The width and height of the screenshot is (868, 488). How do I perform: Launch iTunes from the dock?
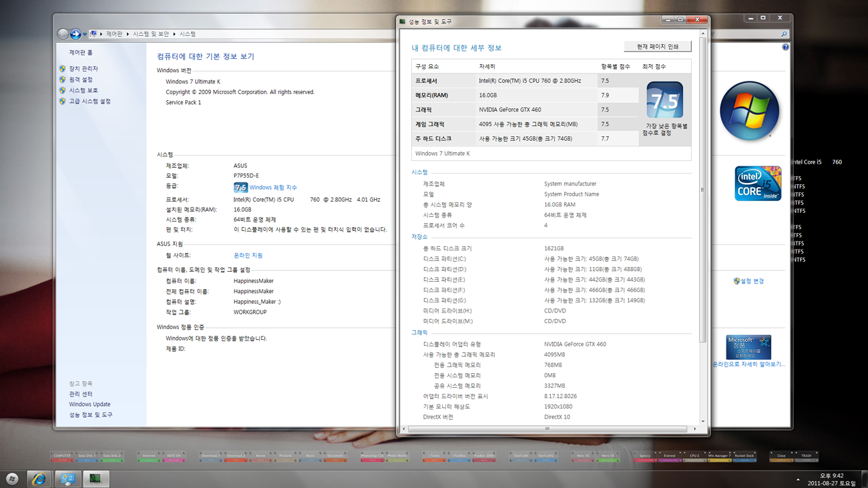[x=434, y=457]
